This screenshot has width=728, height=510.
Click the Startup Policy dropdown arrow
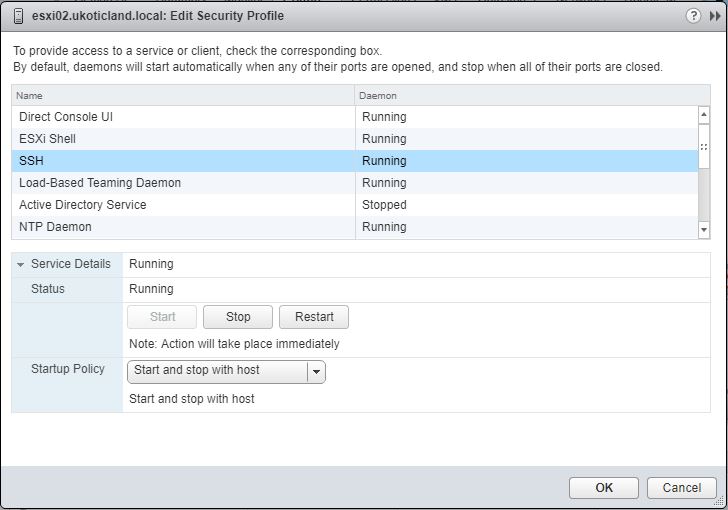tap(316, 372)
